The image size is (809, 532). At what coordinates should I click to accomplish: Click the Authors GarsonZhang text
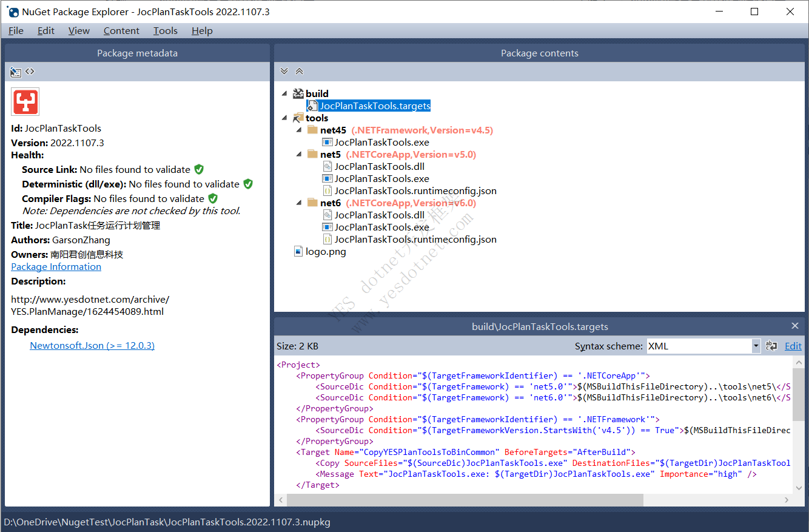tap(61, 240)
